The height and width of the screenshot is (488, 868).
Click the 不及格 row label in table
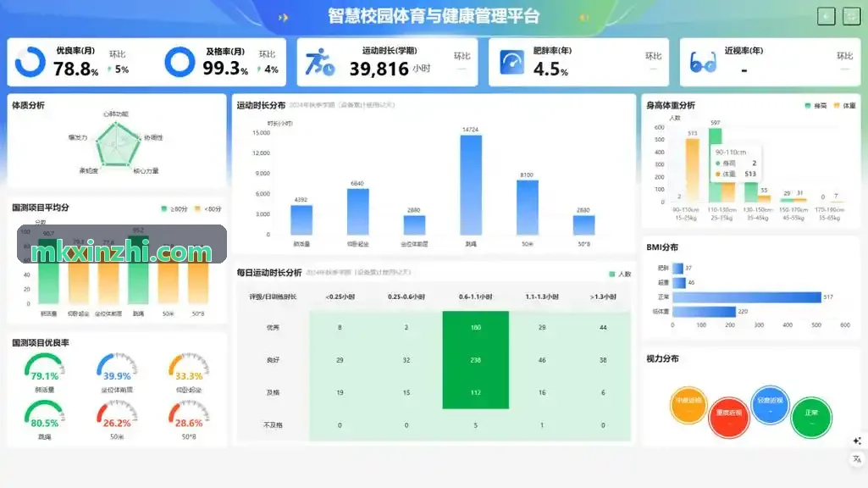click(273, 425)
